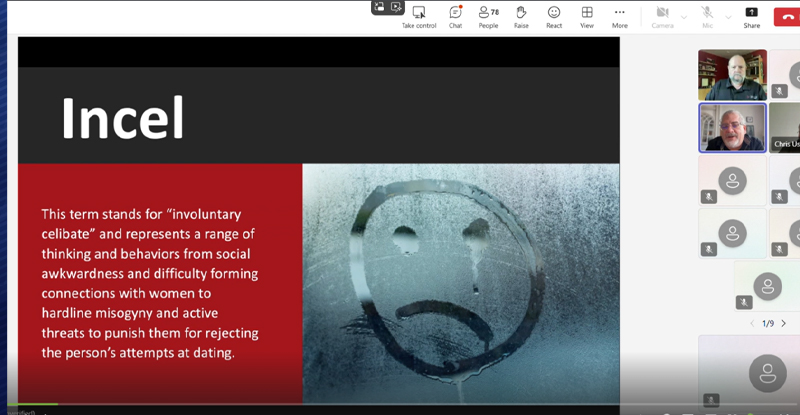Open the More actions menu
The width and height of the screenshot is (800, 415).
tap(619, 17)
